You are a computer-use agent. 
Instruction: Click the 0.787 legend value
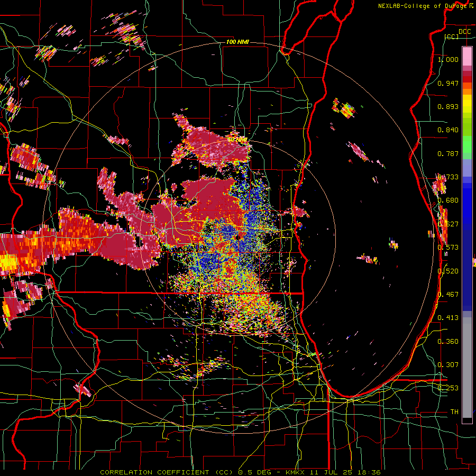(x=448, y=153)
